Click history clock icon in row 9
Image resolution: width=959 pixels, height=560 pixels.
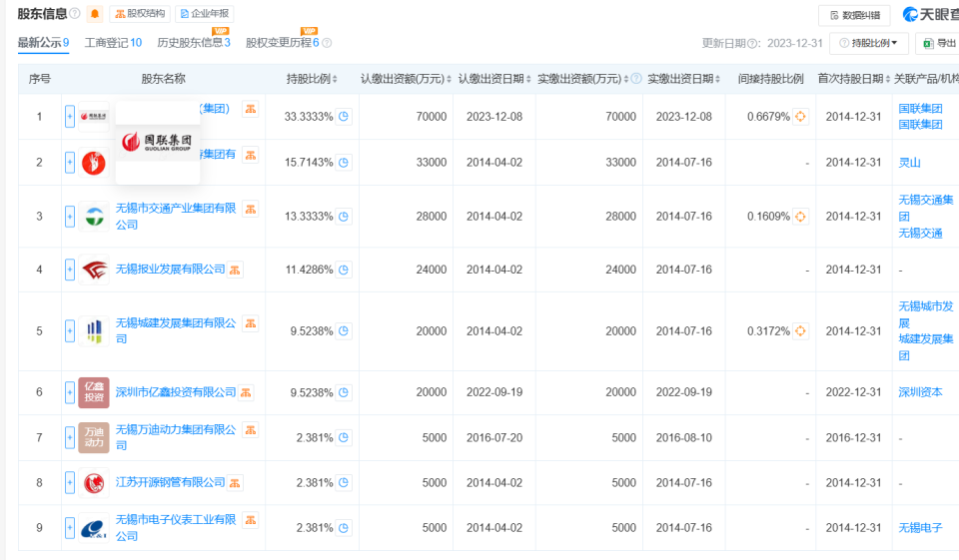pos(344,528)
